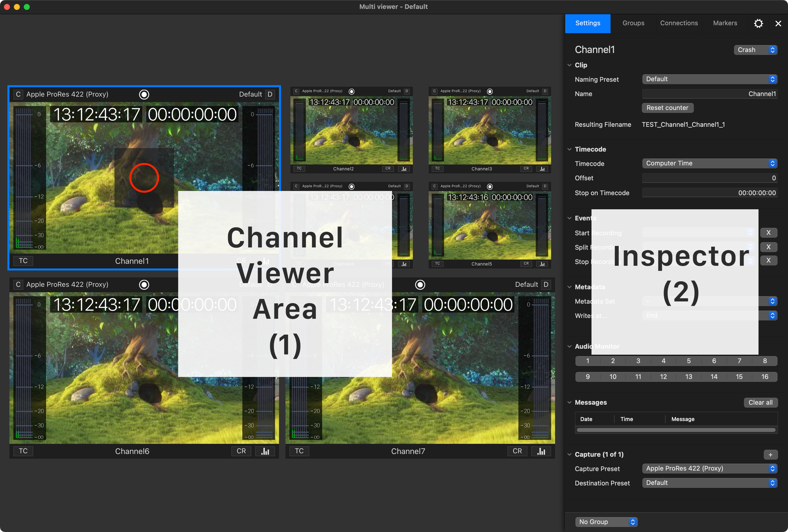788x532 pixels.
Task: Click the record button on Channel1
Action: (144, 95)
